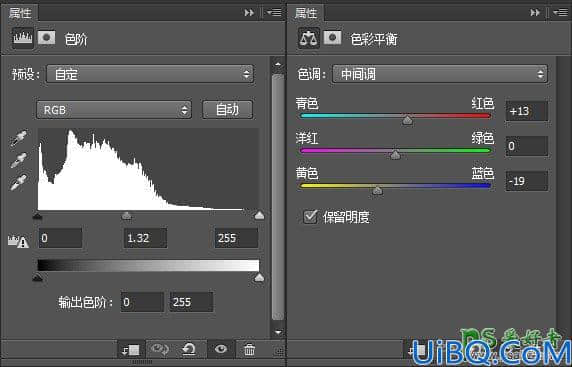Switch to the left 属性 tab
Screen dimensions: 572x367
(x=20, y=13)
